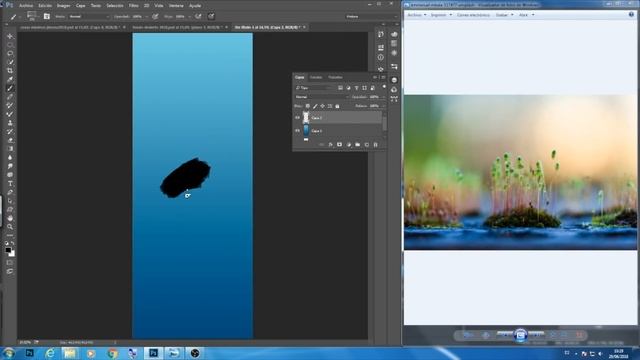Open the Filtro menu

tap(133, 6)
